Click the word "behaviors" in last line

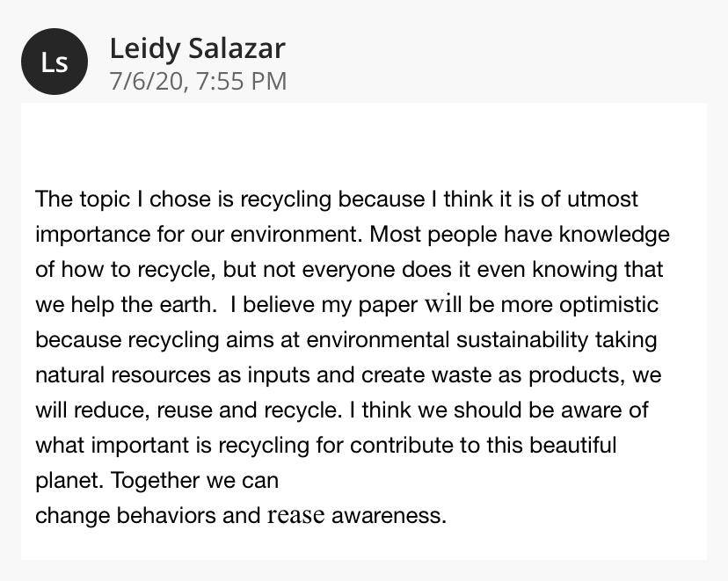166,517
